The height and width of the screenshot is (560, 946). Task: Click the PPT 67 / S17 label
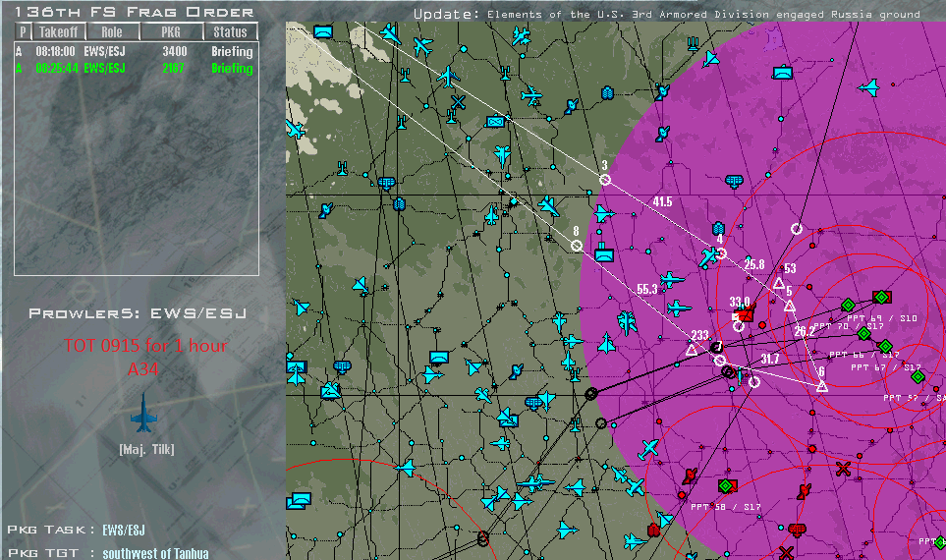[x=886, y=366]
